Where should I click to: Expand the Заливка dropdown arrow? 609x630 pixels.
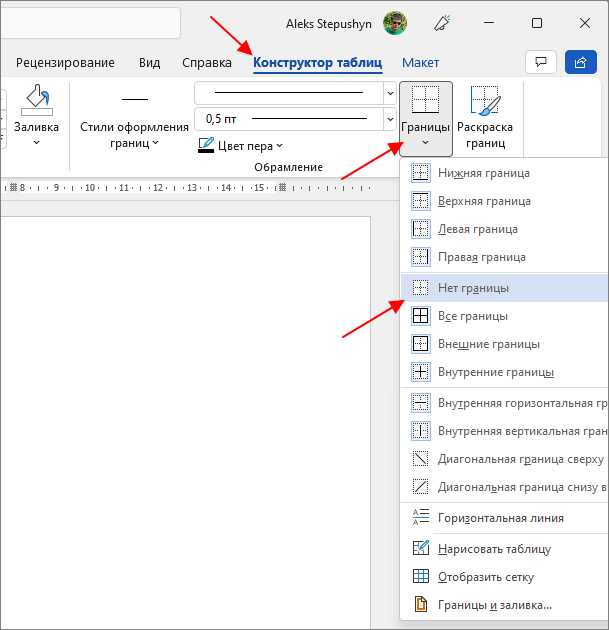37,142
